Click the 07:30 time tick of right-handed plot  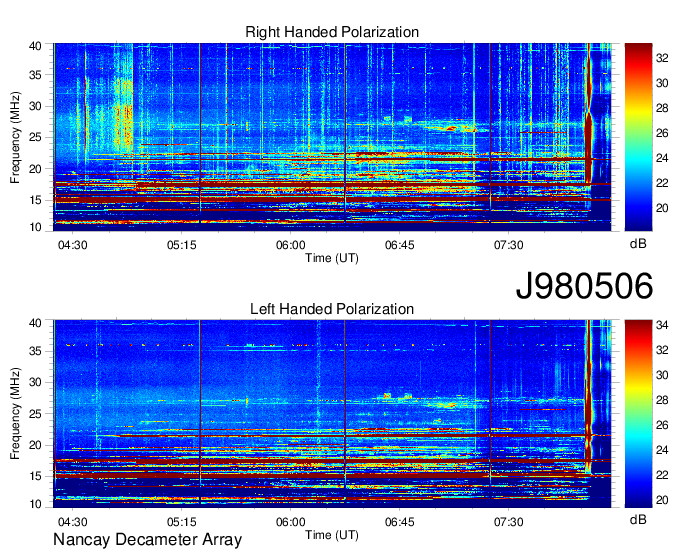pos(508,245)
